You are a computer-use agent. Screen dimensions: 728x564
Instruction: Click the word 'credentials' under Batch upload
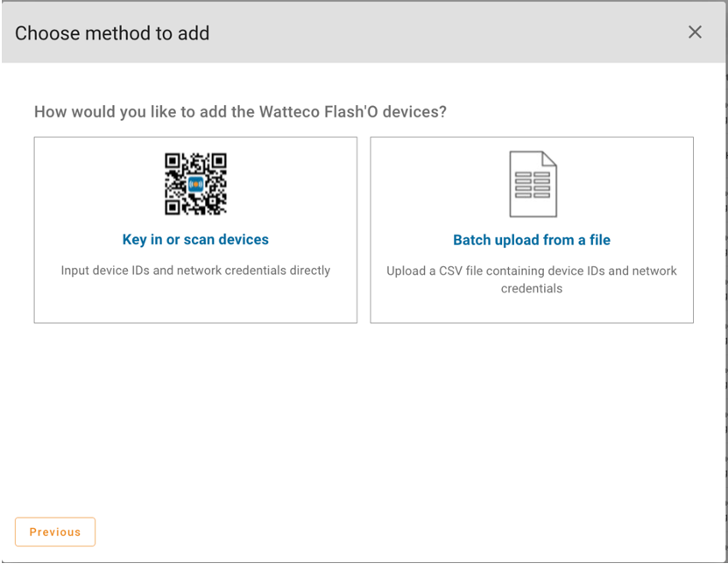[532, 289]
